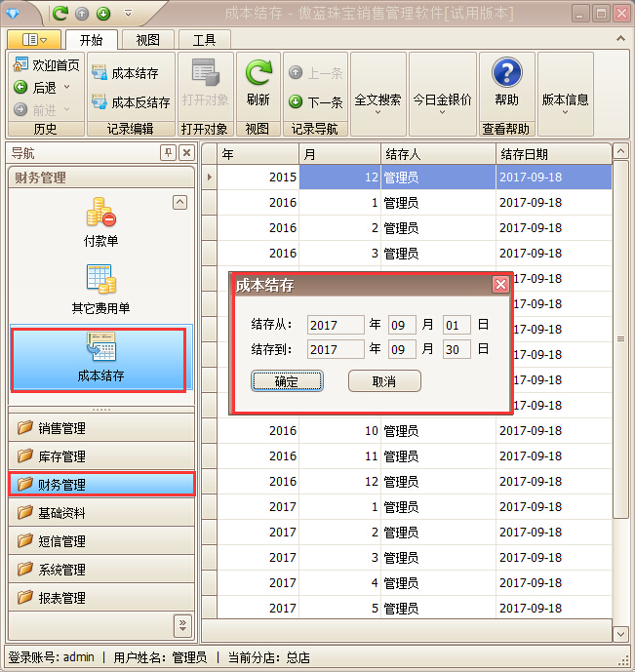Click 取消 button in dialog
Screen dimensions: 635x672
tap(384, 381)
